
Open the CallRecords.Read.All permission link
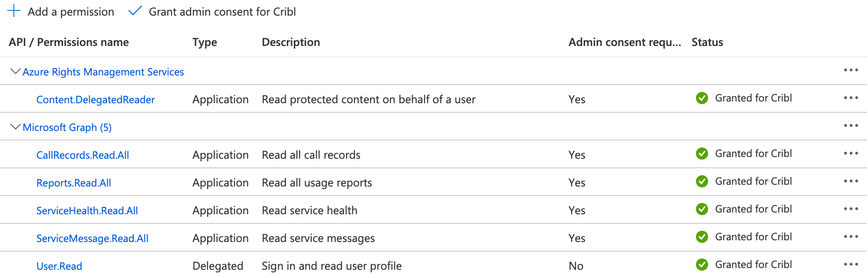point(82,154)
